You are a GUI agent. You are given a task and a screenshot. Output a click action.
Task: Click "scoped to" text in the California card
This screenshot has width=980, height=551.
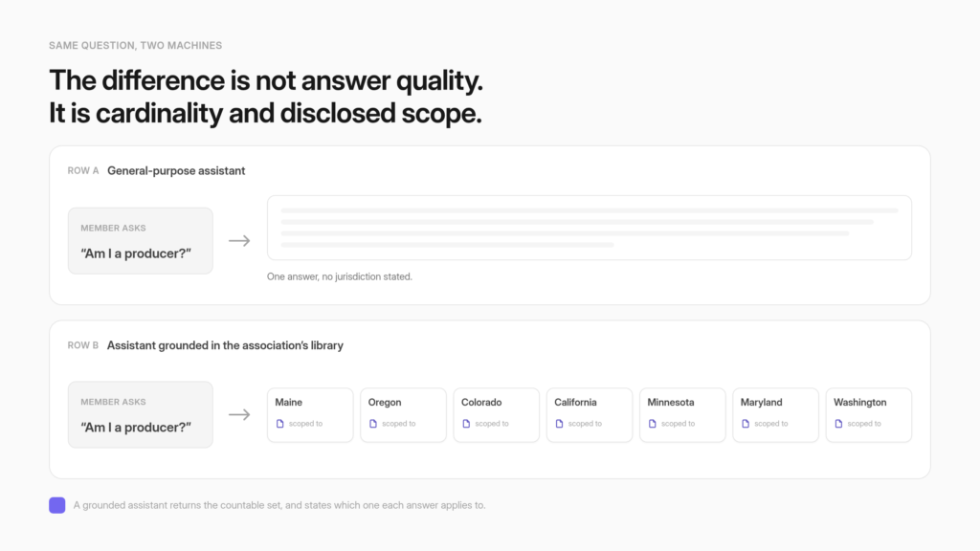click(585, 424)
